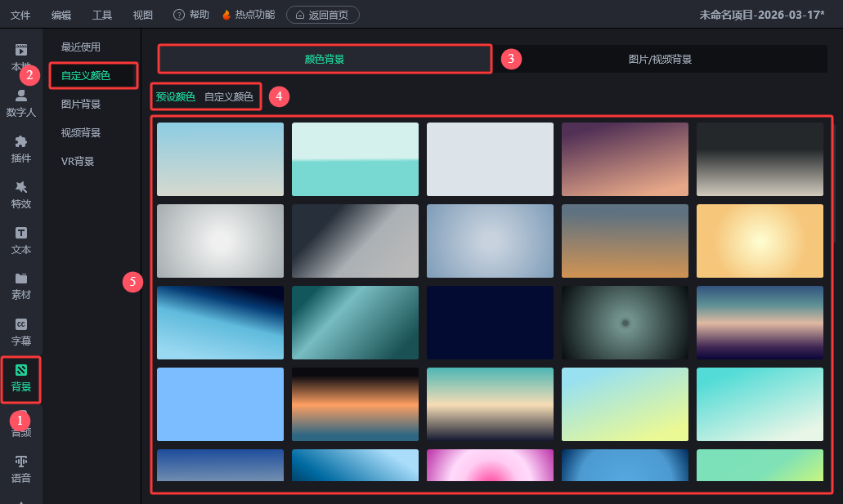Screen dimensions: 843x504
Task: Open the 数字人 (digital human) sidebar panel
Action: [21, 103]
